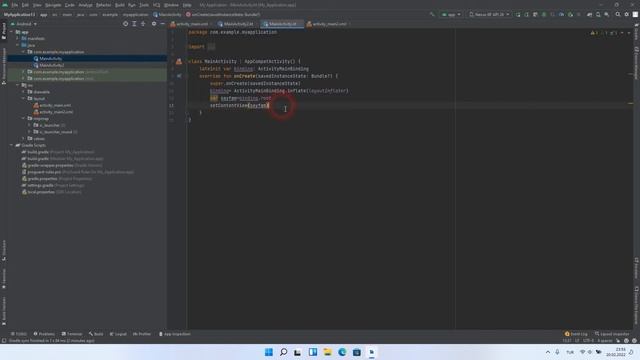
Task: Open IDE settings gear in top toolbar
Action: 627,14
